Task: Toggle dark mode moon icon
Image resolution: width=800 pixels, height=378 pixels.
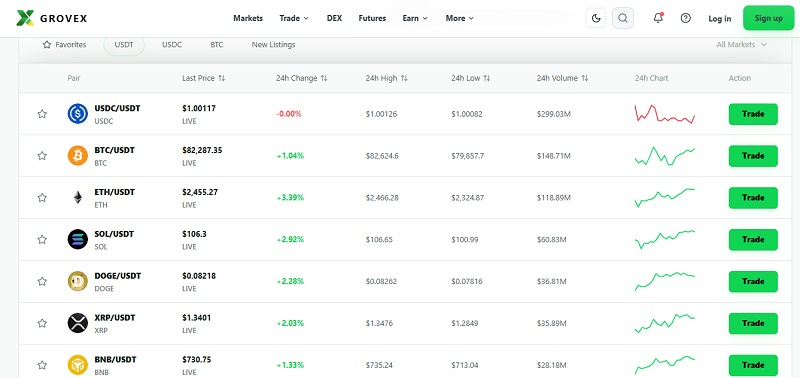Action: click(x=596, y=18)
